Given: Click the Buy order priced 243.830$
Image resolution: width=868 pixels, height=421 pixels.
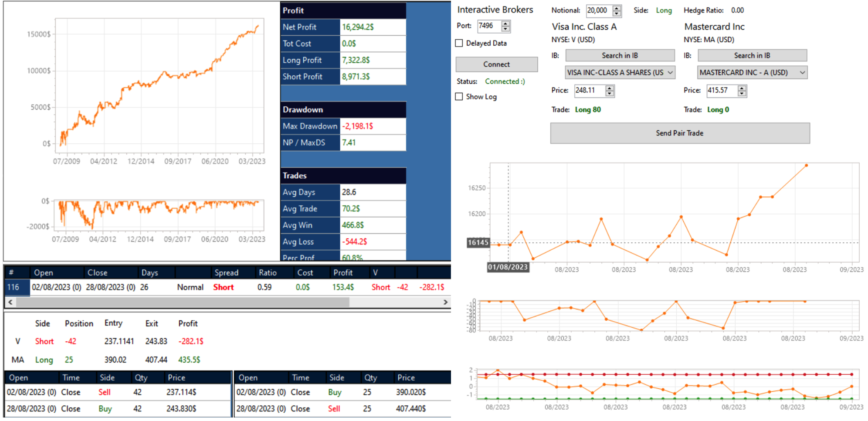Looking at the screenshot, I should [x=118, y=409].
